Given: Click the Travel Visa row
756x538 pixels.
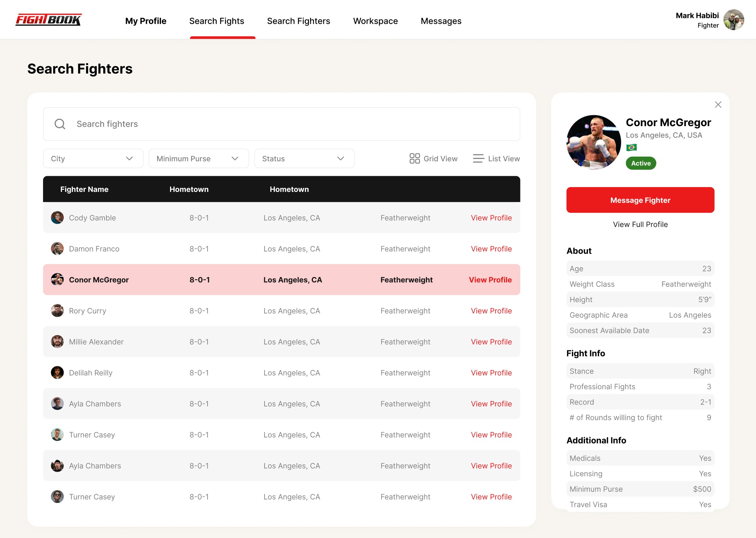Looking at the screenshot, I should coord(640,504).
